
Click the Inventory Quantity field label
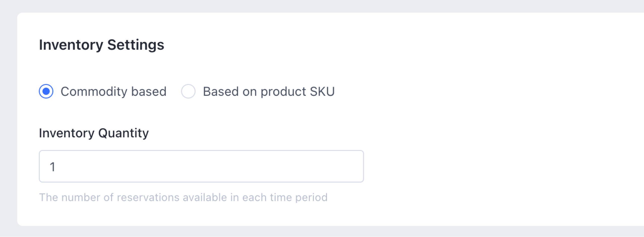pos(94,133)
